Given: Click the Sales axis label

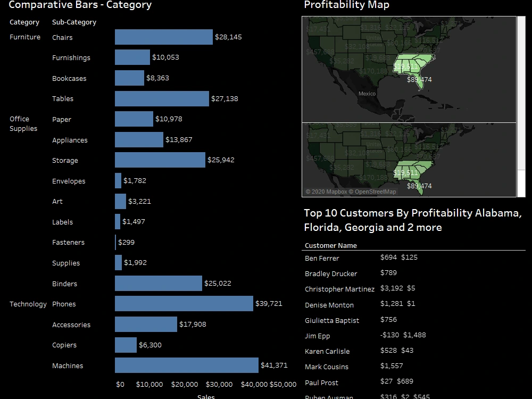Looking at the screenshot, I should pos(206,396).
